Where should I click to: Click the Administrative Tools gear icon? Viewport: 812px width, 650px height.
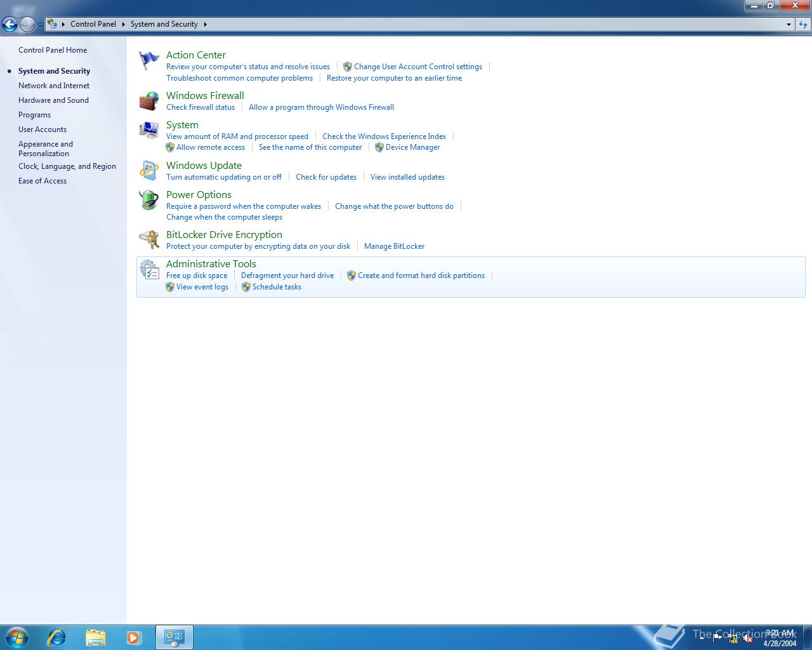coord(149,269)
